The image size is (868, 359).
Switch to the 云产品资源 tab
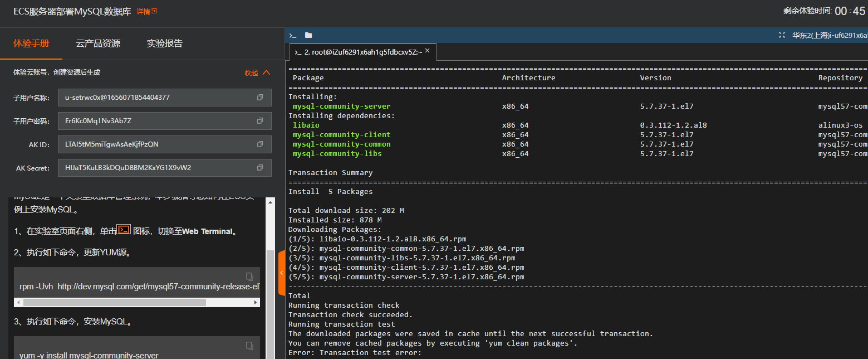pyautogui.click(x=98, y=43)
